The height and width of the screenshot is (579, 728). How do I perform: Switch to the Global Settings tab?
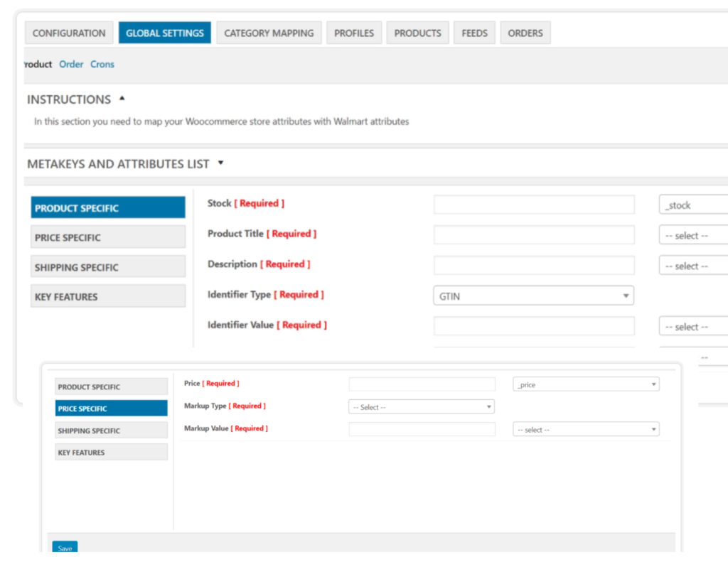[x=164, y=33]
